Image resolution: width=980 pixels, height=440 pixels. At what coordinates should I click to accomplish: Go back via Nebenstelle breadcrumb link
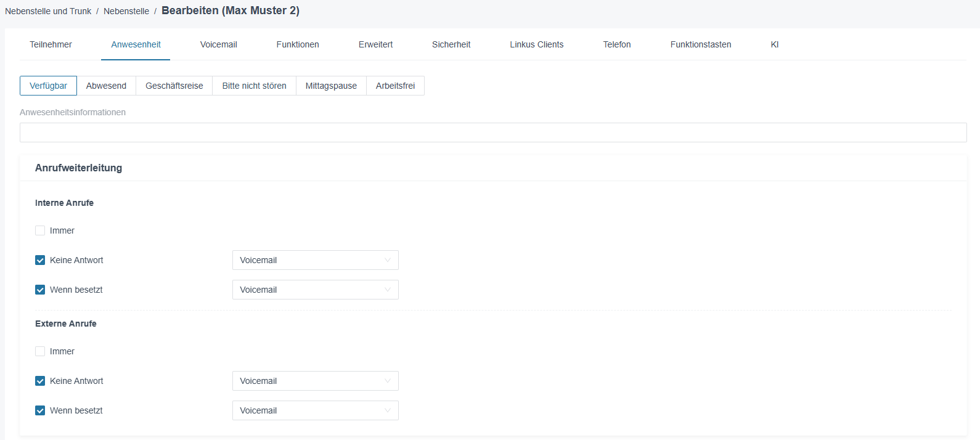click(126, 11)
